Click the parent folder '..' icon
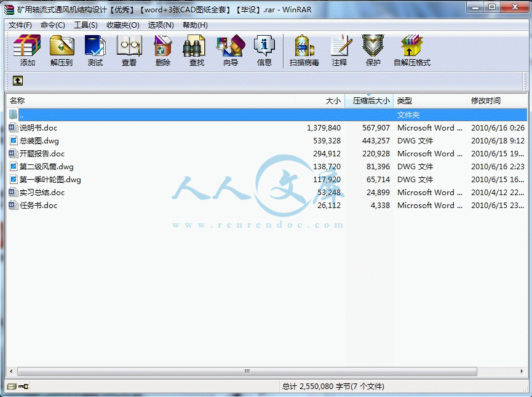The image size is (532, 397). (13, 114)
